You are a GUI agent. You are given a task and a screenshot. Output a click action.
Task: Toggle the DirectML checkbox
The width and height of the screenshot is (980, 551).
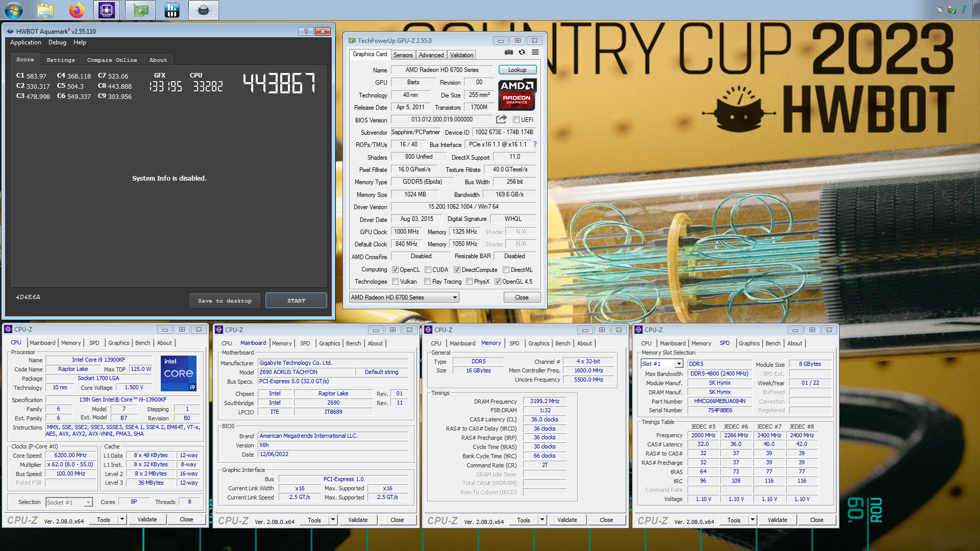coord(506,270)
